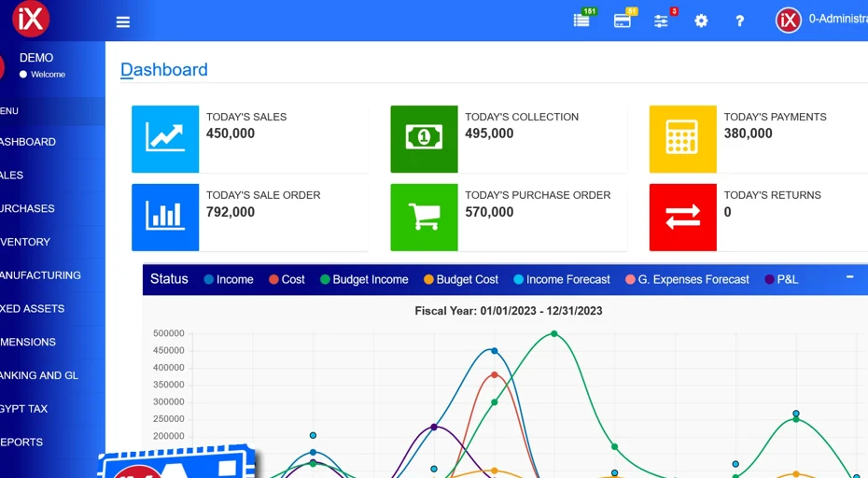Click the 792,000 Today's Sale Order value
The image size is (868, 478).
(231, 212)
